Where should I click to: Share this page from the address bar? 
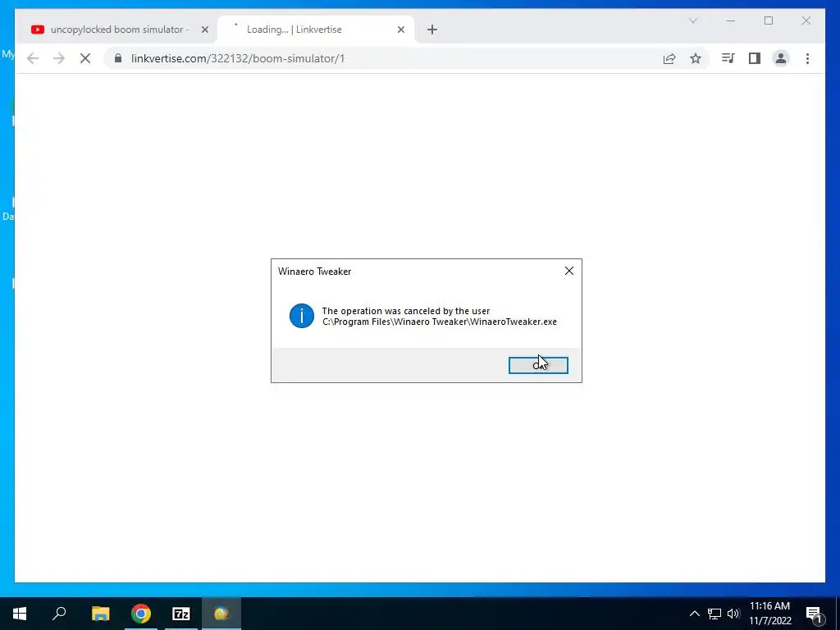click(669, 58)
